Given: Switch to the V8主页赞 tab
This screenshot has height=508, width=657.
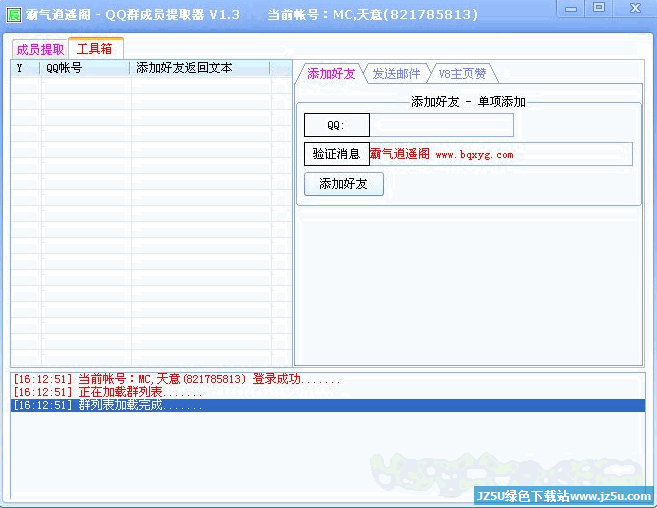Looking at the screenshot, I should pos(462,74).
